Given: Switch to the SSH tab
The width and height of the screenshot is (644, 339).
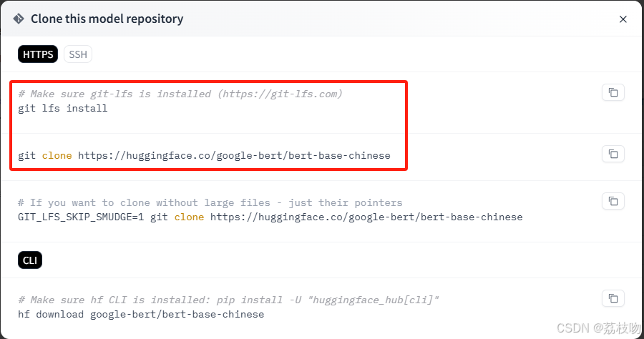Looking at the screenshot, I should click(x=78, y=54).
